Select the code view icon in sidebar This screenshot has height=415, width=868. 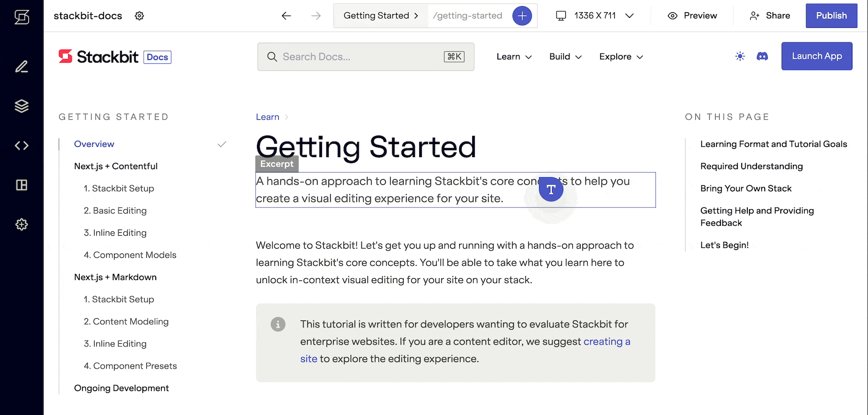coord(22,145)
